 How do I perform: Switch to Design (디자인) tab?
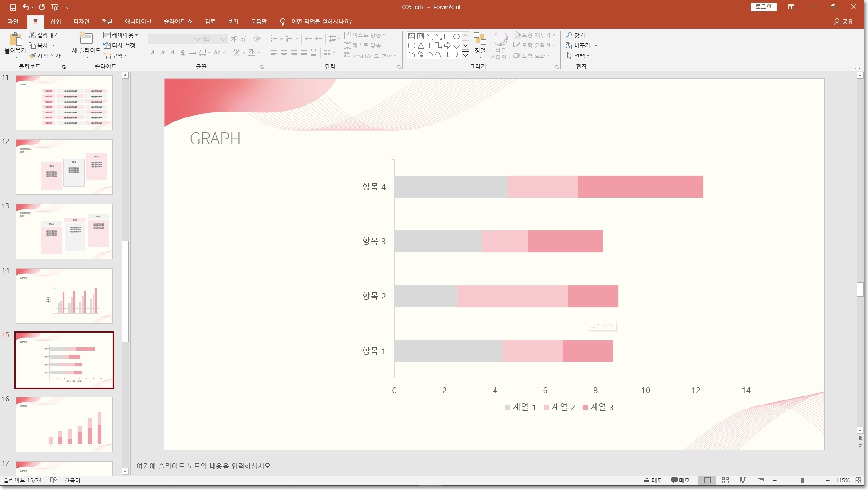pyautogui.click(x=81, y=22)
